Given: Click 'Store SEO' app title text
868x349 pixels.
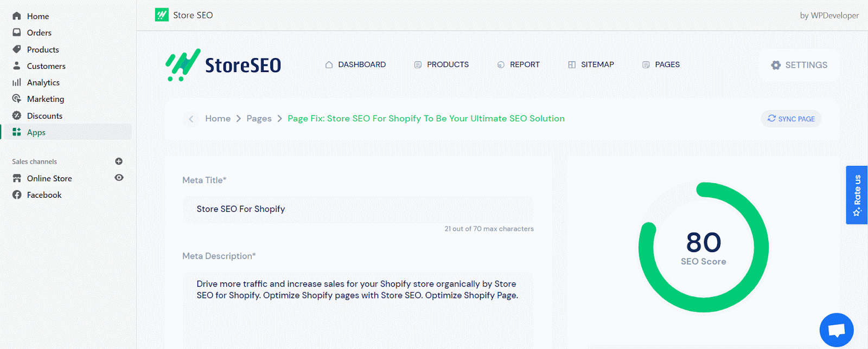Looking at the screenshot, I should click(193, 15).
